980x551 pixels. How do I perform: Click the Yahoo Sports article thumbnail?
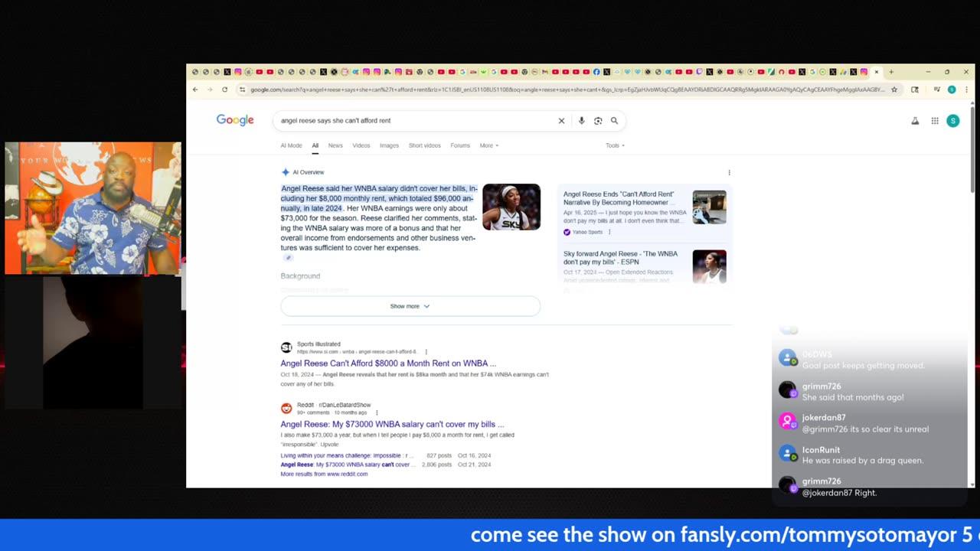pyautogui.click(x=709, y=207)
